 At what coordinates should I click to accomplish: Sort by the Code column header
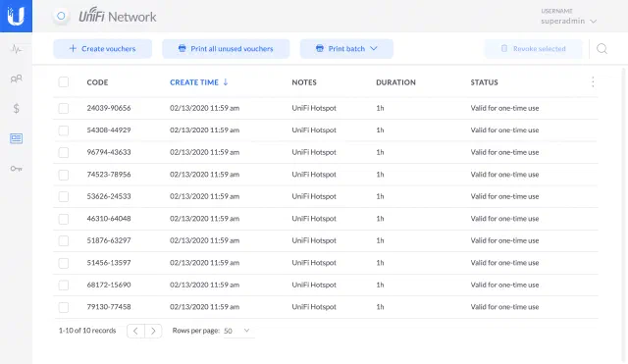click(97, 82)
